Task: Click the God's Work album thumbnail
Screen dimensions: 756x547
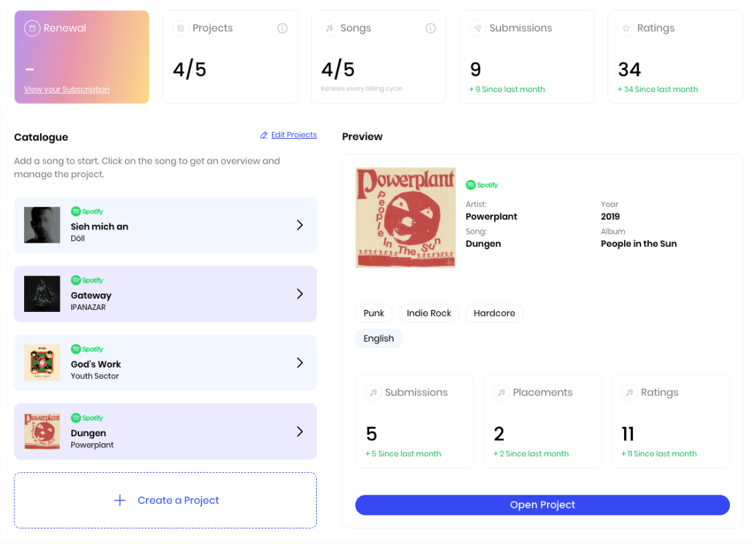Action: pyautogui.click(x=43, y=363)
